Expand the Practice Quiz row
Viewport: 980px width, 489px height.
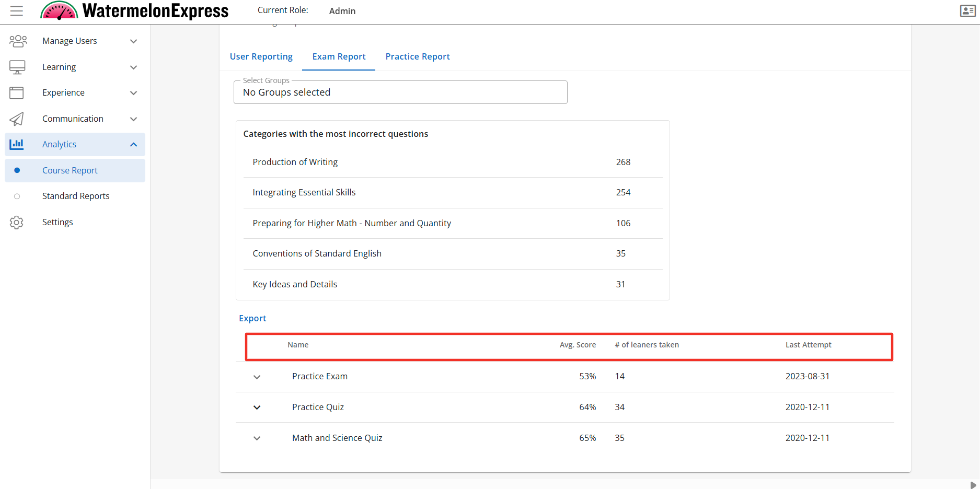(x=257, y=407)
